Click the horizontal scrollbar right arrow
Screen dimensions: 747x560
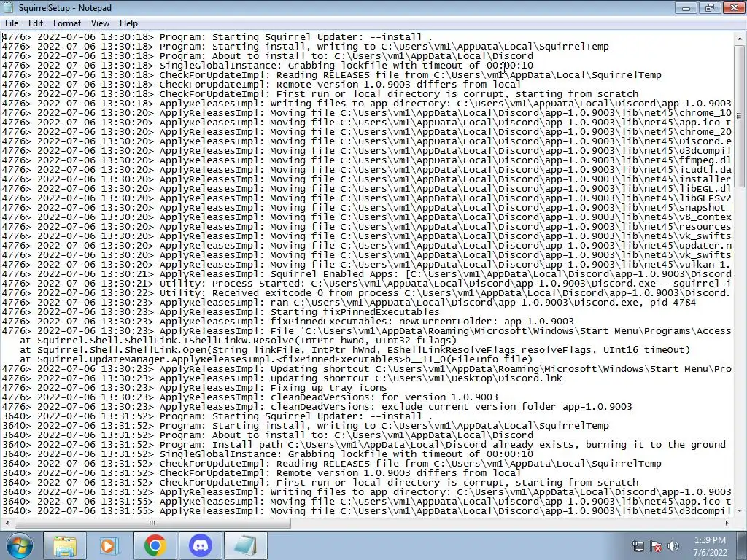[x=727, y=523]
